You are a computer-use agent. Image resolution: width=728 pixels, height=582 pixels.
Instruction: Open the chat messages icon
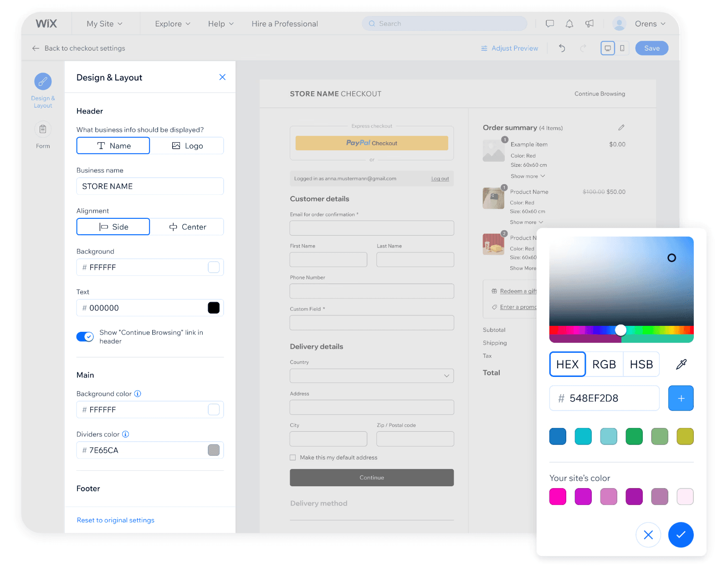[550, 24]
